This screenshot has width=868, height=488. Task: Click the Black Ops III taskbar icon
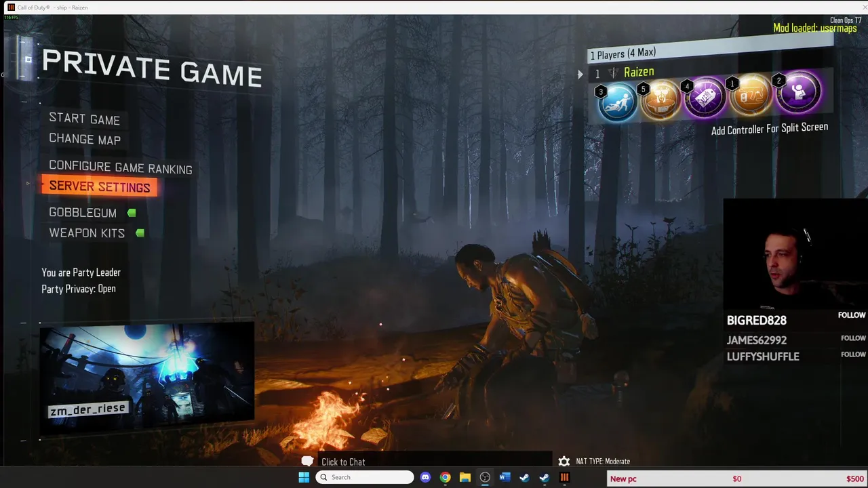tap(564, 477)
